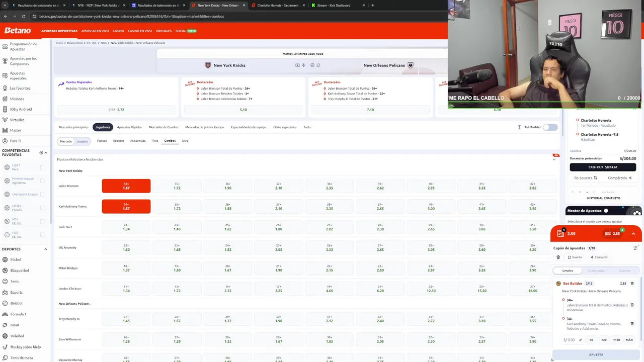The image size is (644, 362).
Task: Switch to Mercado view toggle
Action: coord(66,141)
